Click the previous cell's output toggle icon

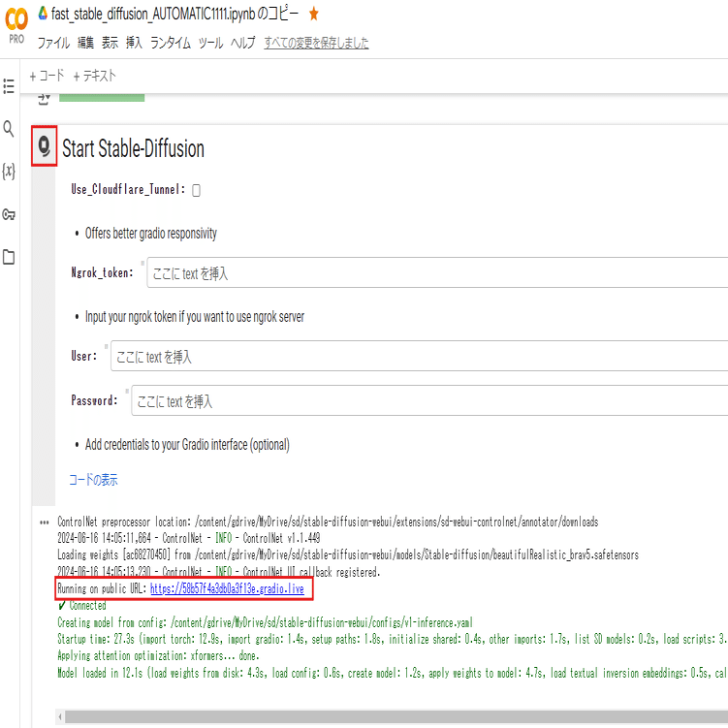45,99
